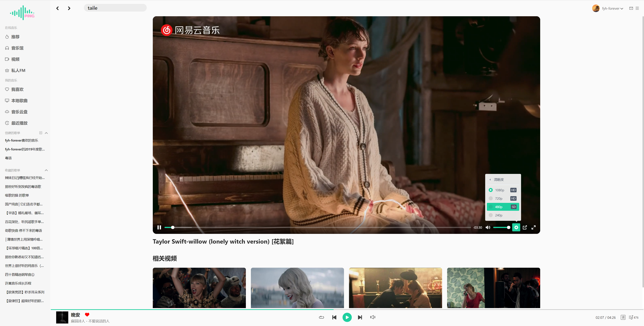The height and width of the screenshot is (326, 644).
Task: Open the lyrics icon in bottom bar
Action: coord(623,317)
